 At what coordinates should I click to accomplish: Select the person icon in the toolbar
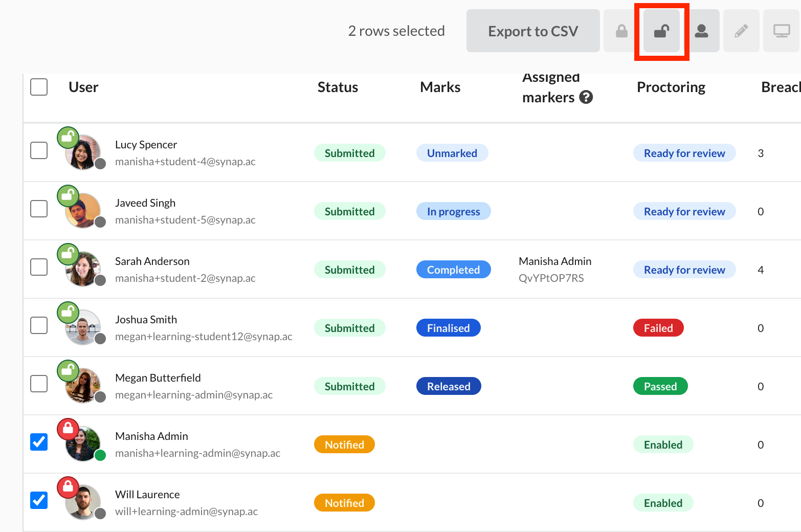click(701, 31)
